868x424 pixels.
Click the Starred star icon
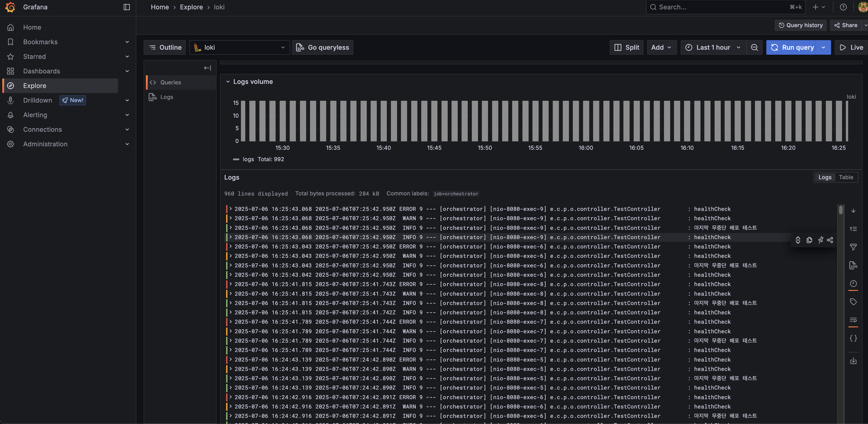point(10,57)
